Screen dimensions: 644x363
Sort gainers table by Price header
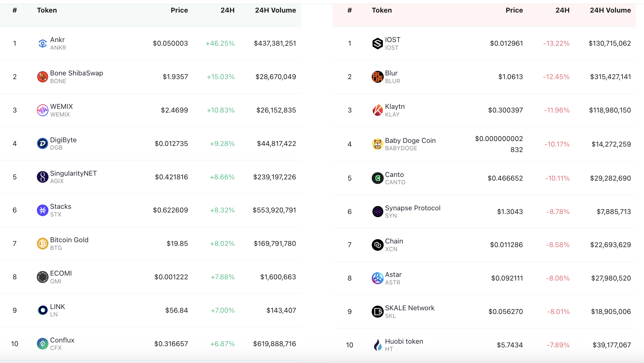(x=179, y=10)
